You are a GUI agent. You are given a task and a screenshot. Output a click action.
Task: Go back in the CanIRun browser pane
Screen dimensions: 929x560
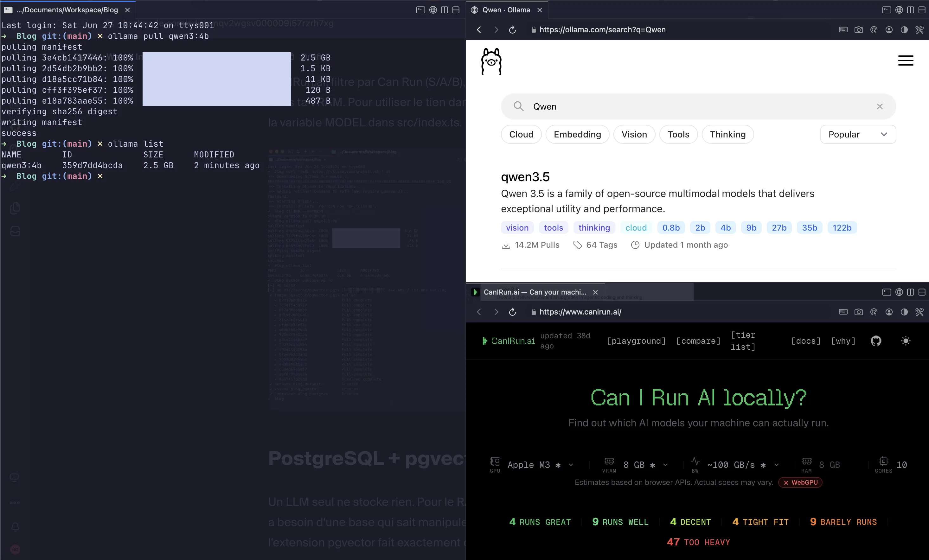479,312
